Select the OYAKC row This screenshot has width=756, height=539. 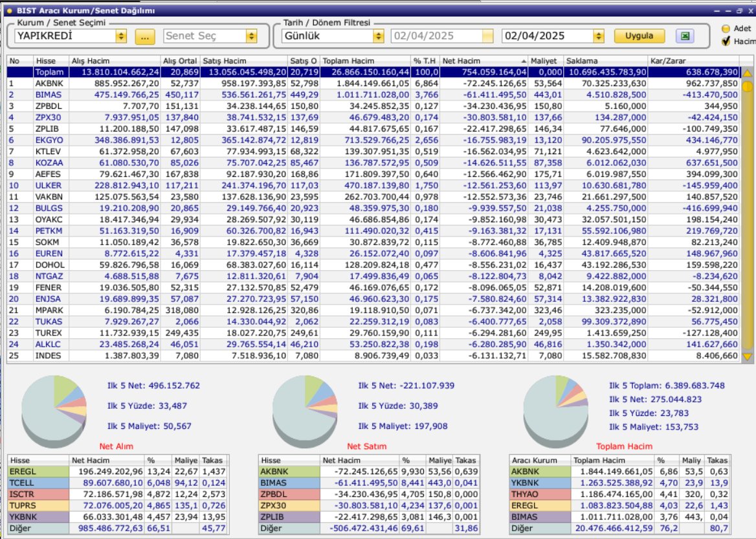coord(373,220)
